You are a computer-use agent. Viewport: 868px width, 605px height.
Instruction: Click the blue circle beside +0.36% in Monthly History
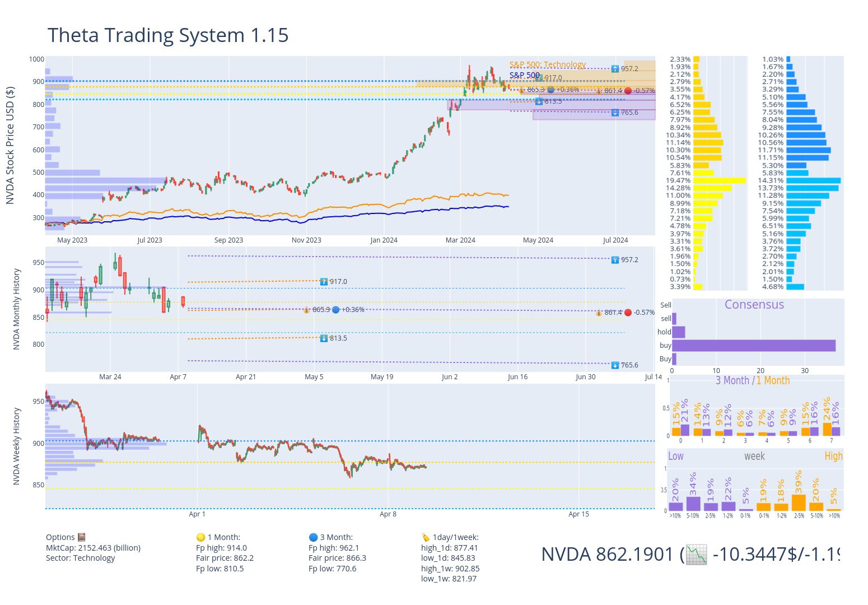point(335,310)
